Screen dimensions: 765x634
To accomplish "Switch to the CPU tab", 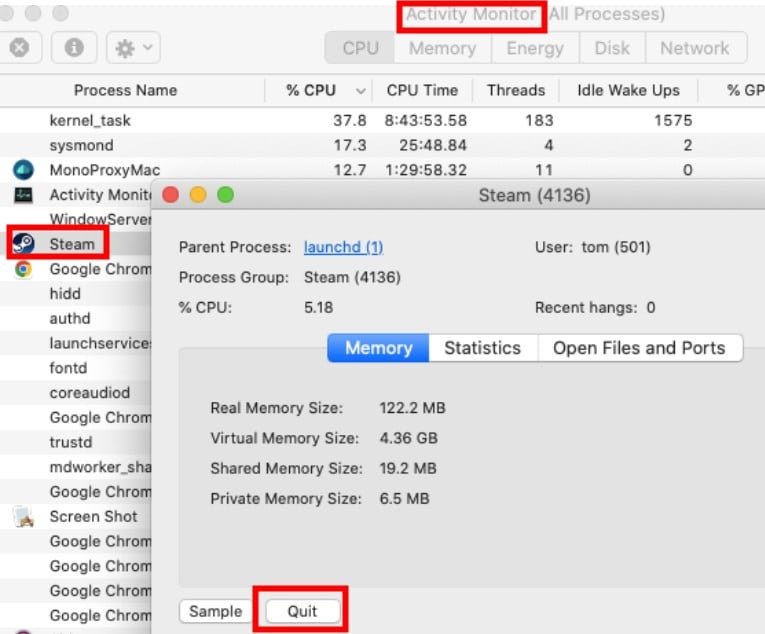I will 360,48.
